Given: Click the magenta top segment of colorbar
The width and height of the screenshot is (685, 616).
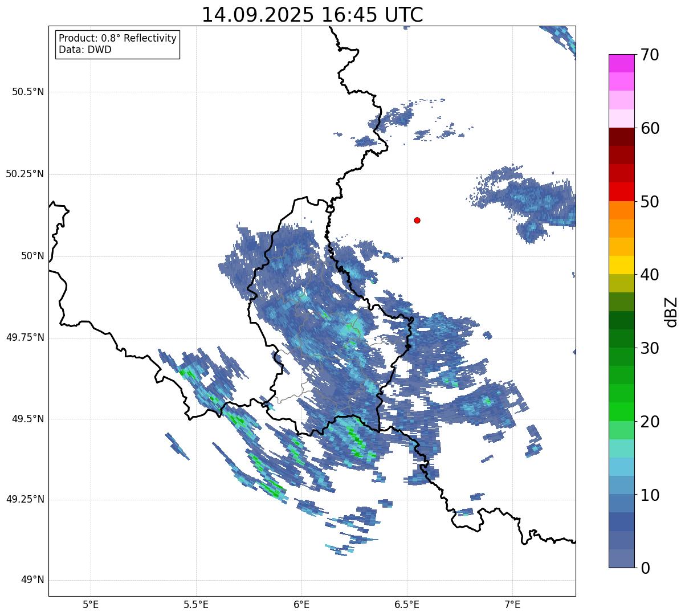Looking at the screenshot, I should pyautogui.click(x=621, y=63).
